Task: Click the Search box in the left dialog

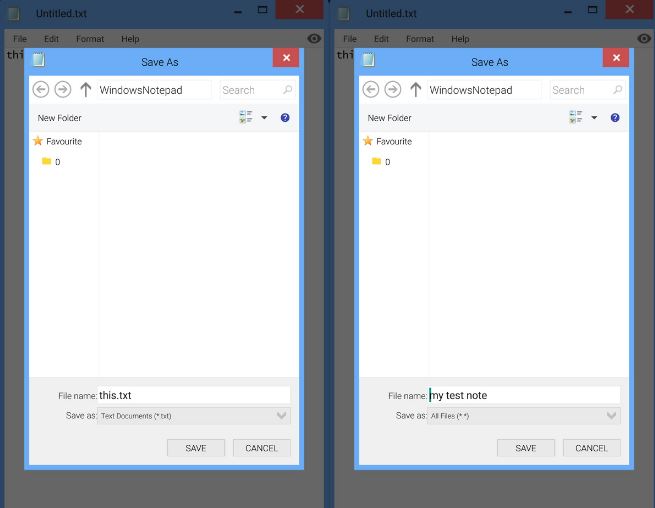Action: coord(250,90)
